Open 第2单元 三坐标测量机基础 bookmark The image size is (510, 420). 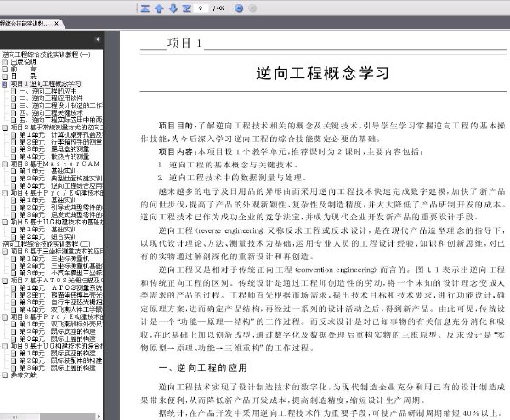point(60,266)
